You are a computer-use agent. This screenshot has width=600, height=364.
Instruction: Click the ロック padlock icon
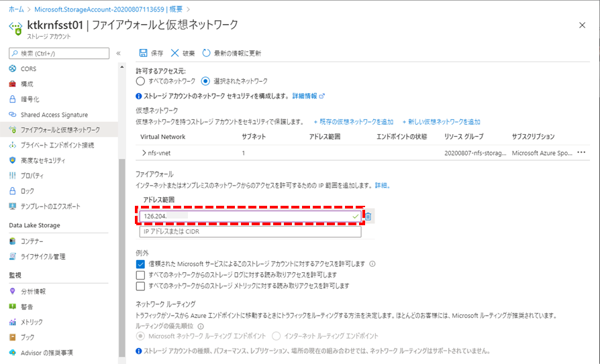coord(13,191)
